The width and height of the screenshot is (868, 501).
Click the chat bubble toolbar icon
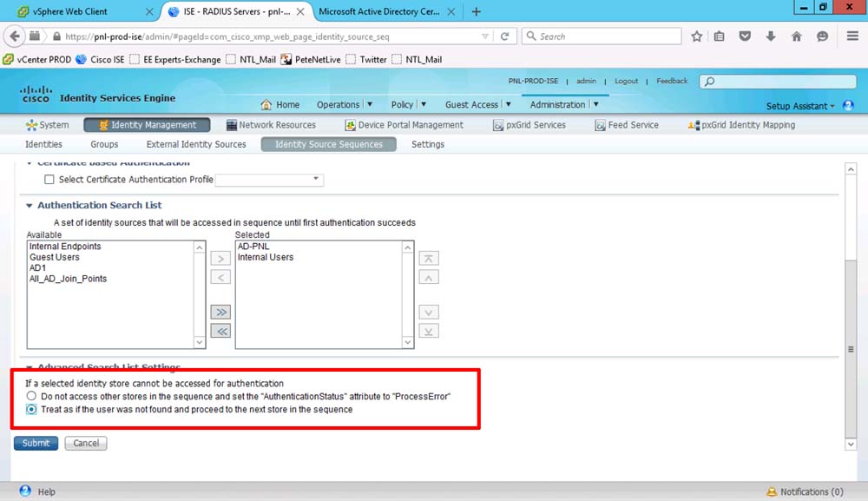tap(823, 36)
